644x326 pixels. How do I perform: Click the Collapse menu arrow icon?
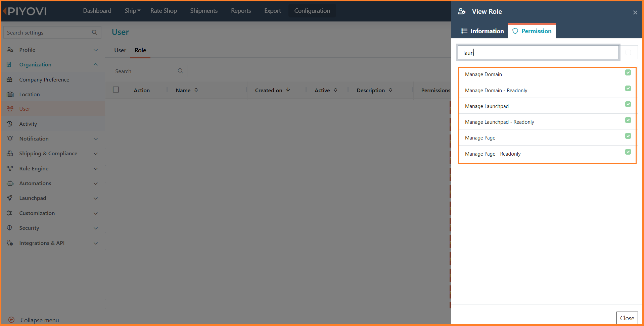pos(11,320)
